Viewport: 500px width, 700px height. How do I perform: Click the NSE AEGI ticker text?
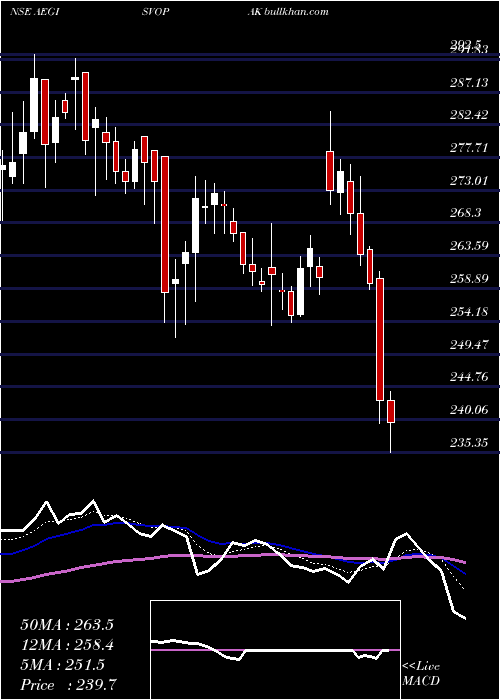(34, 12)
